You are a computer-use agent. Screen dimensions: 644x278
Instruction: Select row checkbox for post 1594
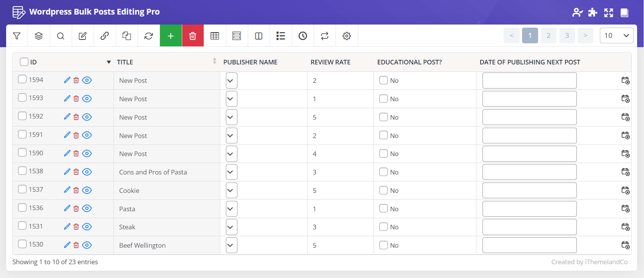(x=22, y=79)
